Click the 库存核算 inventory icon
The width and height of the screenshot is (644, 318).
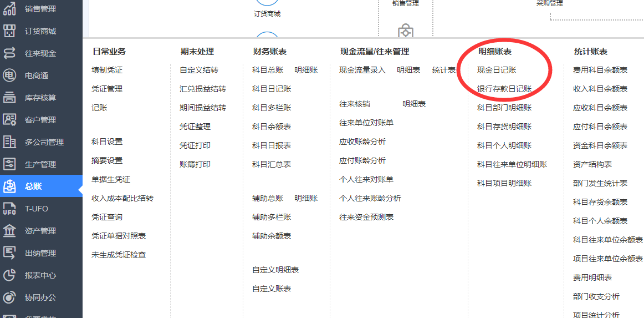tap(9, 98)
